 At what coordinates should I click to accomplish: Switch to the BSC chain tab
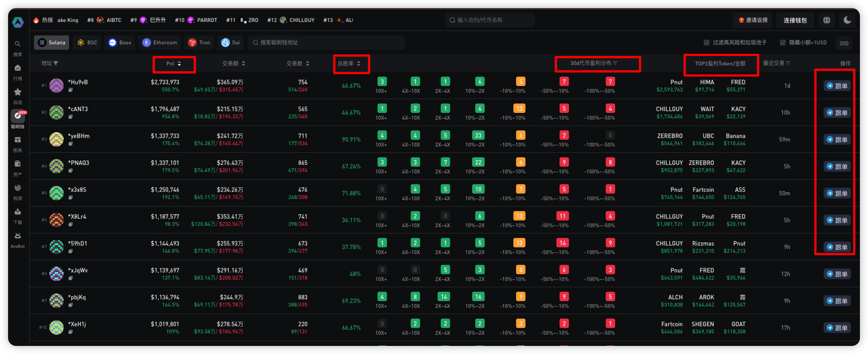pyautogui.click(x=87, y=43)
